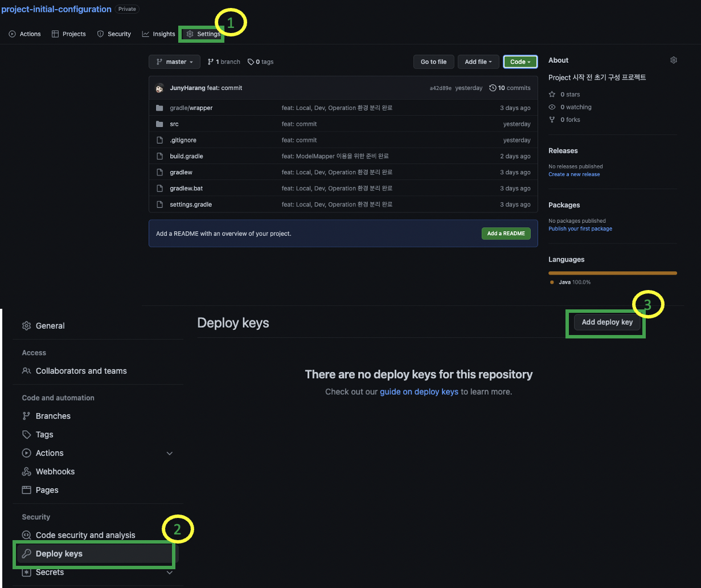Click the JunyHarang avatar image
This screenshot has width=701, height=588.
160,88
